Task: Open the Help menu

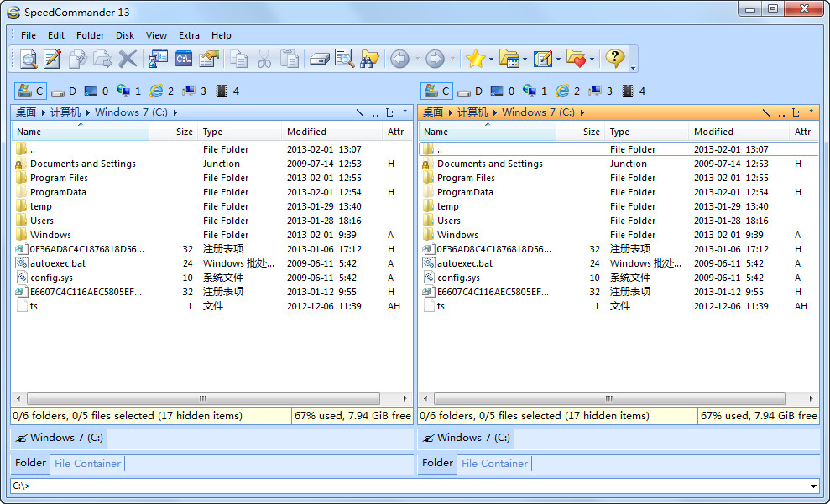Action: [x=222, y=35]
